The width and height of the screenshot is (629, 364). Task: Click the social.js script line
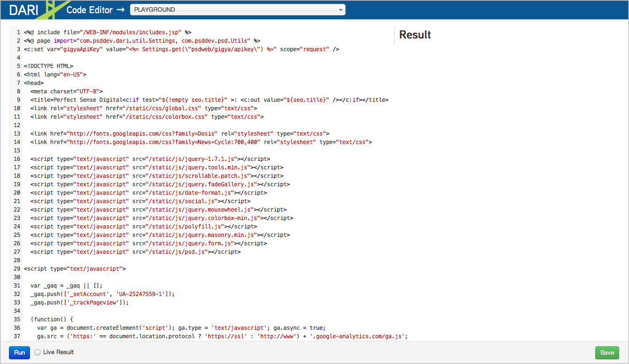141,201
